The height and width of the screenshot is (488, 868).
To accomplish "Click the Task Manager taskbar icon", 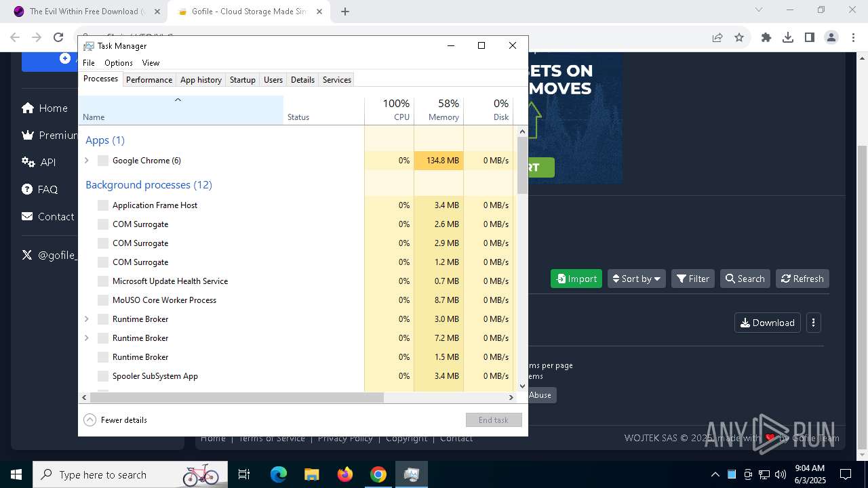I will (411, 474).
